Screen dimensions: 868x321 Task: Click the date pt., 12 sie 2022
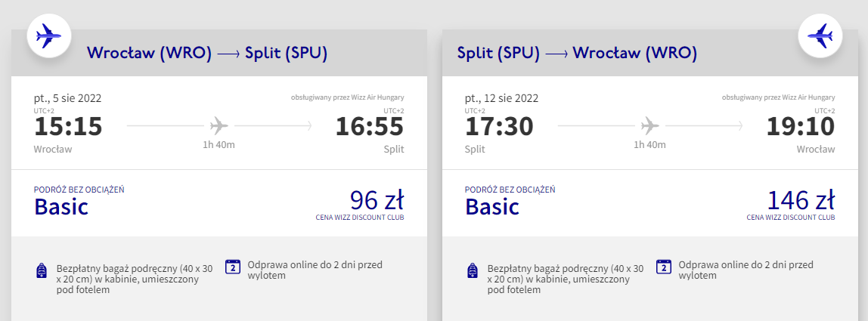(501, 98)
